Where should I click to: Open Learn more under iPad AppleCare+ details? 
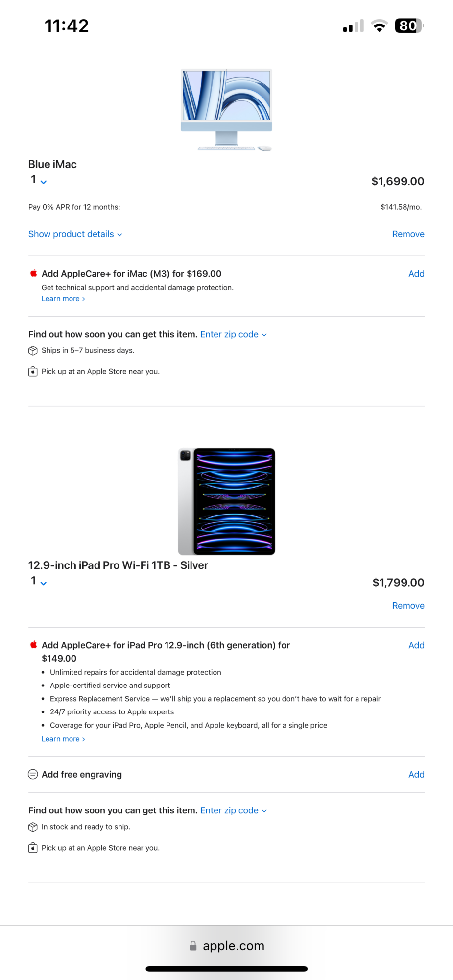63,739
